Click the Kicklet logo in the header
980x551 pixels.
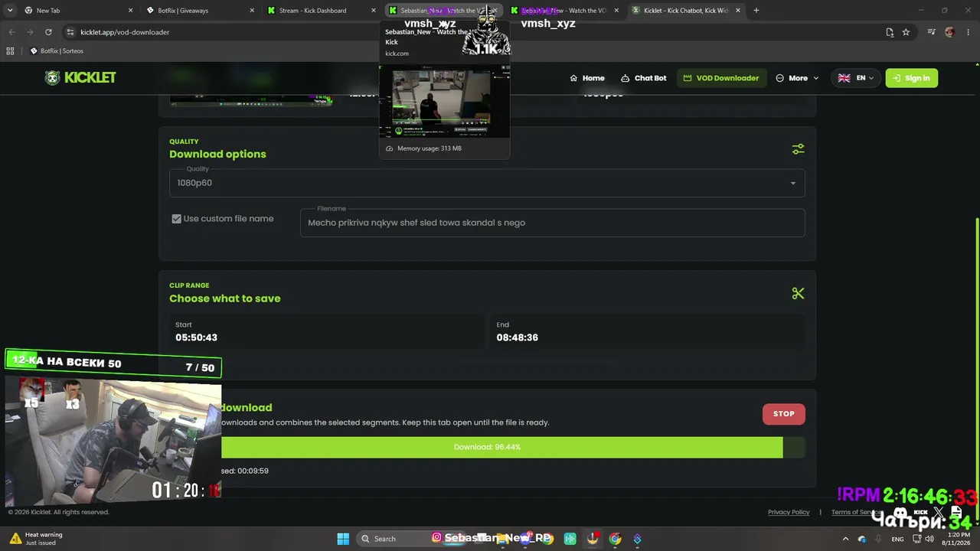click(80, 78)
